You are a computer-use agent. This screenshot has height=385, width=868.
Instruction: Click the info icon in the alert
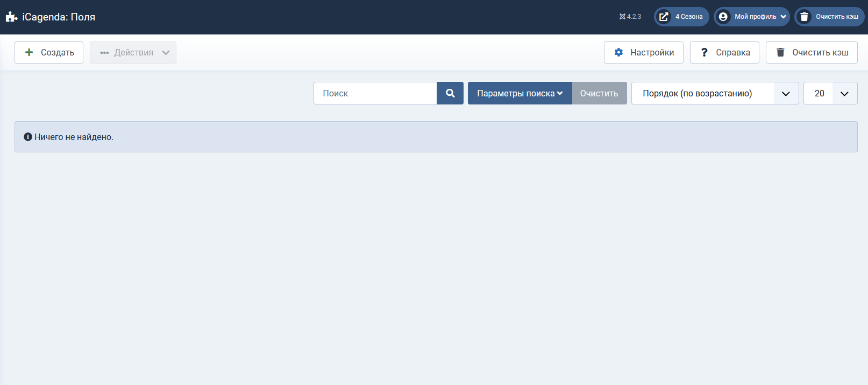[x=28, y=137]
